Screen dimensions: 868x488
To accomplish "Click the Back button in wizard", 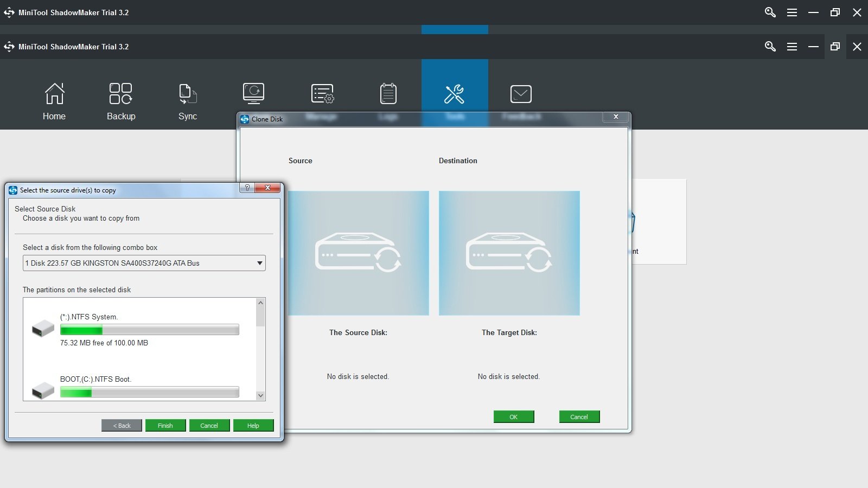I will [x=122, y=426].
